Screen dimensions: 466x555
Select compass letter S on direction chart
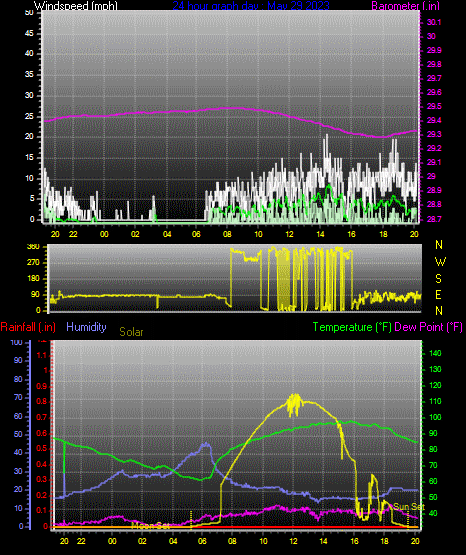click(x=438, y=279)
